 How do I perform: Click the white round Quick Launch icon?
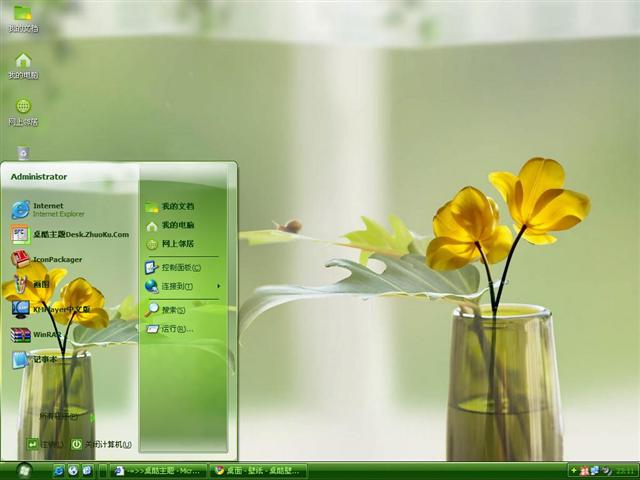coord(73,471)
